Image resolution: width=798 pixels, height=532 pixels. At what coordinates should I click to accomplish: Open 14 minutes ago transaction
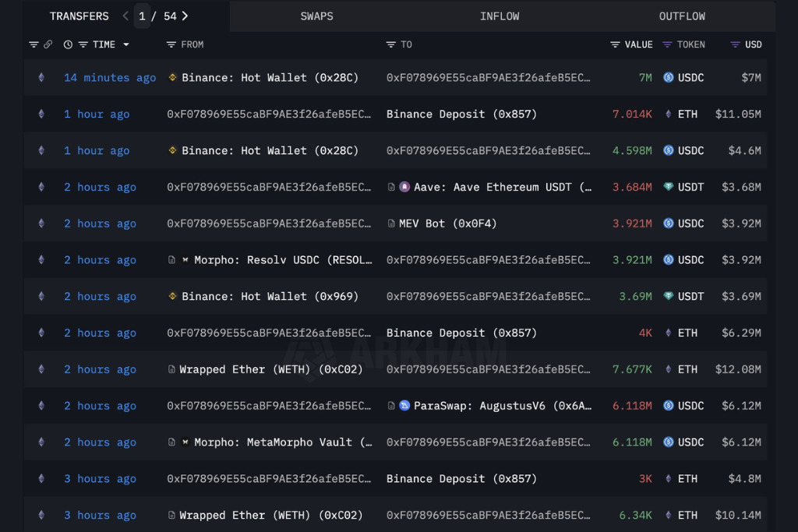(110, 78)
